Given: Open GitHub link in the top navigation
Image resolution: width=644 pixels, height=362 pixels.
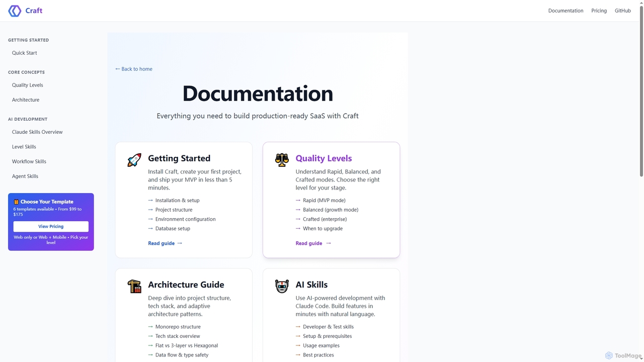Looking at the screenshot, I should tap(622, 11).
